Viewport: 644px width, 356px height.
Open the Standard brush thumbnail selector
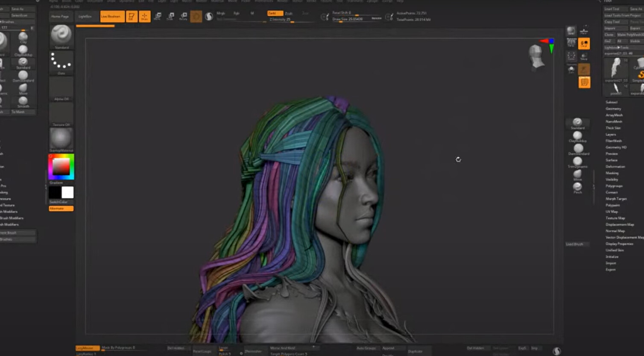(x=61, y=36)
